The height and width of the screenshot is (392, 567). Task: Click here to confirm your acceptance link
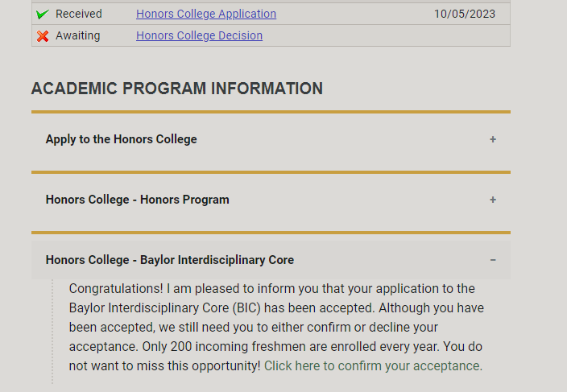pyautogui.click(x=373, y=365)
